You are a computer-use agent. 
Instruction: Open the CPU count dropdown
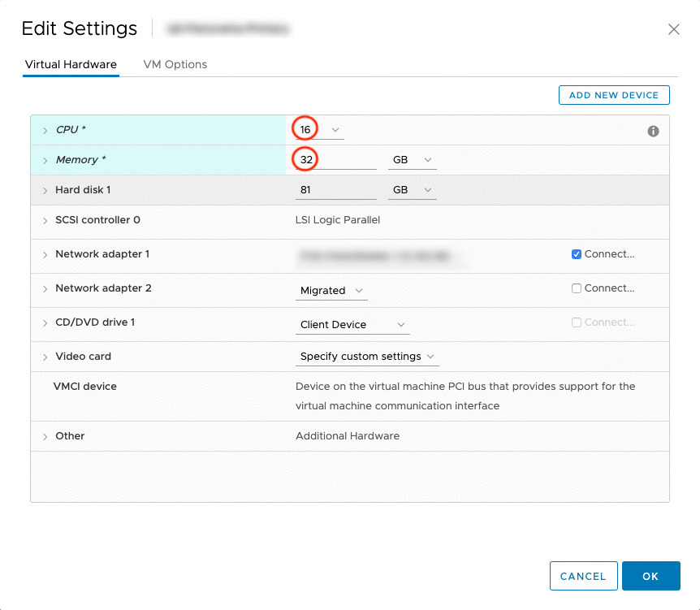(335, 130)
